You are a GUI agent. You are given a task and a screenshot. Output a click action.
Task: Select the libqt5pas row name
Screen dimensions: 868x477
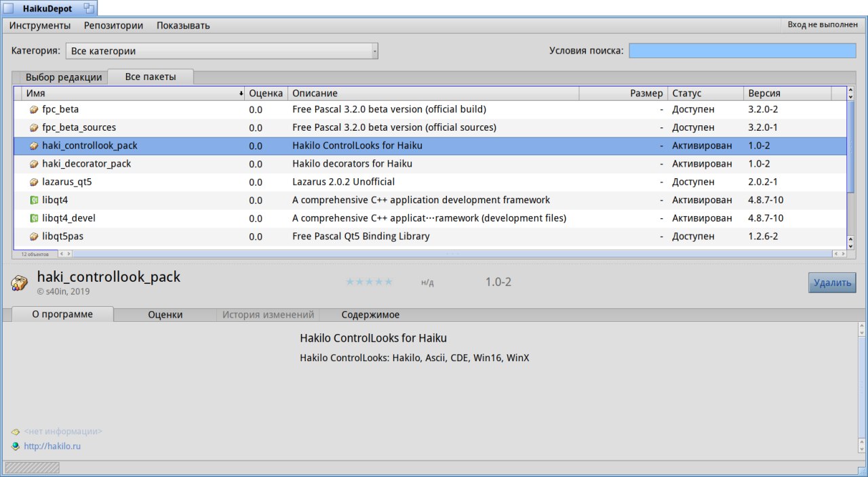pos(62,236)
